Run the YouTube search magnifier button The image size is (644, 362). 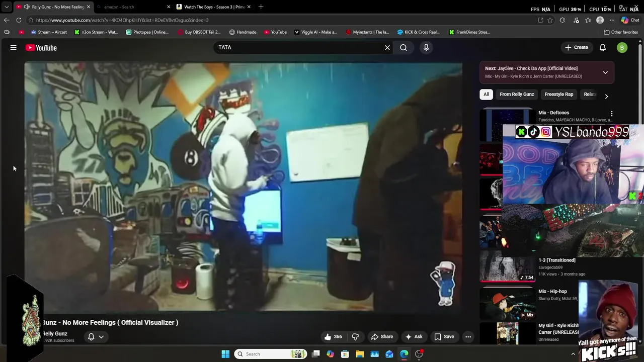[x=404, y=48]
